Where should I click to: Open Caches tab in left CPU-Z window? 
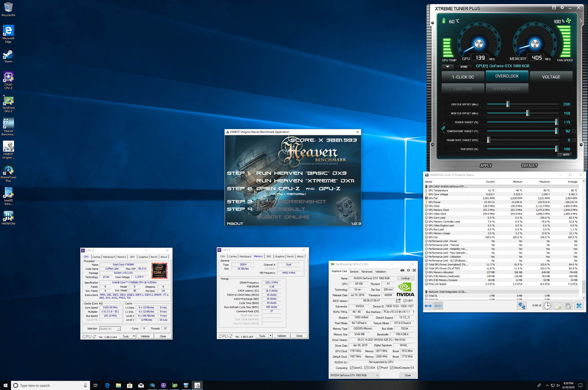(x=96, y=257)
